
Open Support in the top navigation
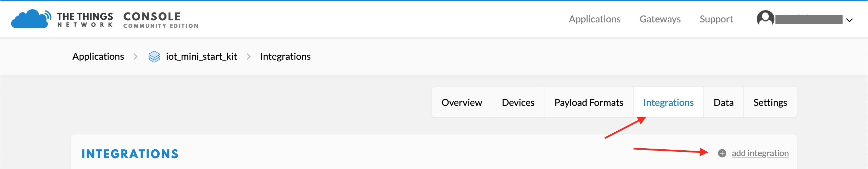point(716,19)
